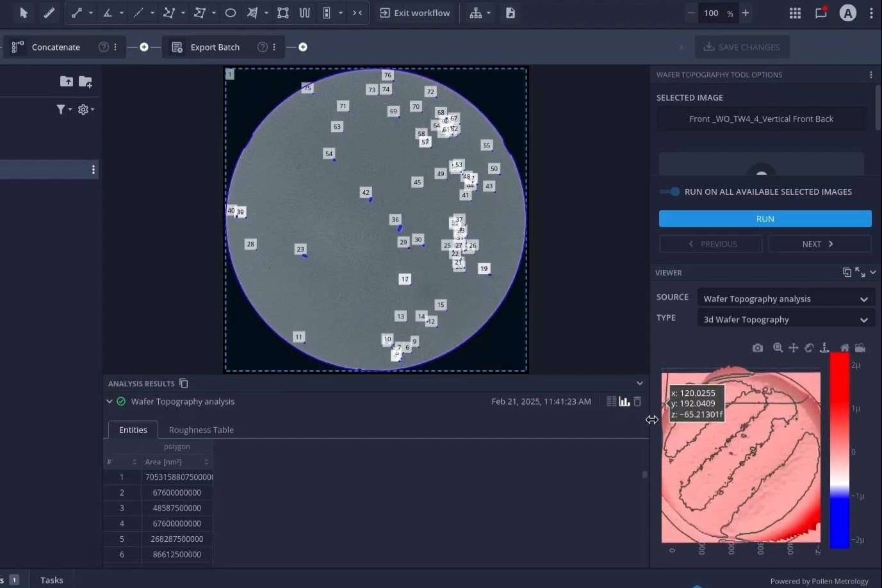The height and width of the screenshot is (588, 882).
Task: Switch to the Entities tab
Action: point(133,430)
